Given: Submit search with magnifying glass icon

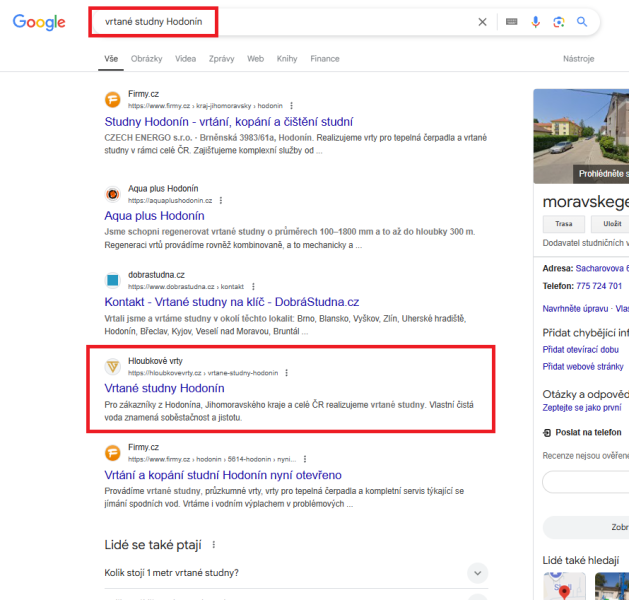Looking at the screenshot, I should tap(582, 22).
